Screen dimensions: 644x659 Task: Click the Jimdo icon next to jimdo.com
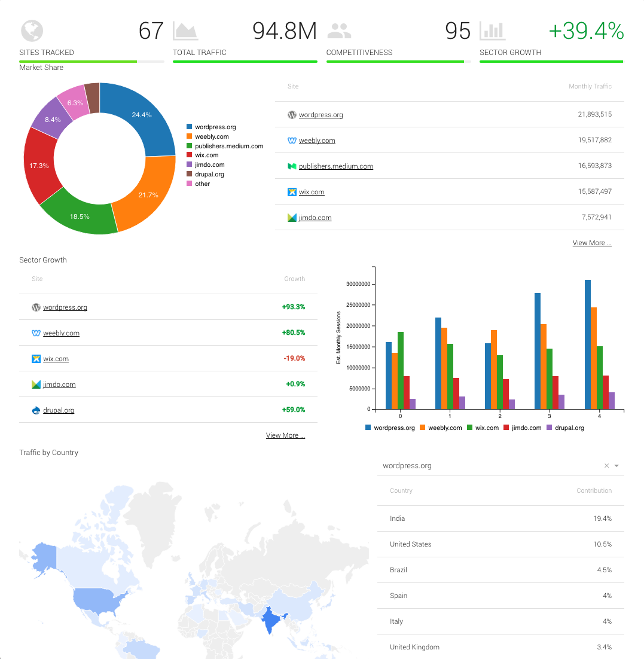[292, 218]
